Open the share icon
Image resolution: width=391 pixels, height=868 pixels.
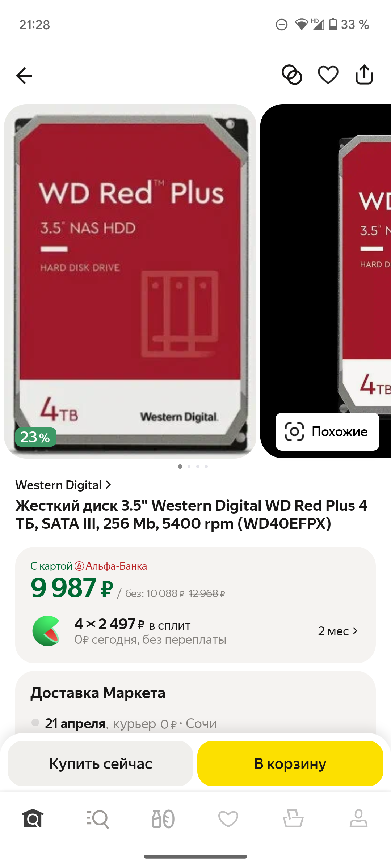pos(364,75)
